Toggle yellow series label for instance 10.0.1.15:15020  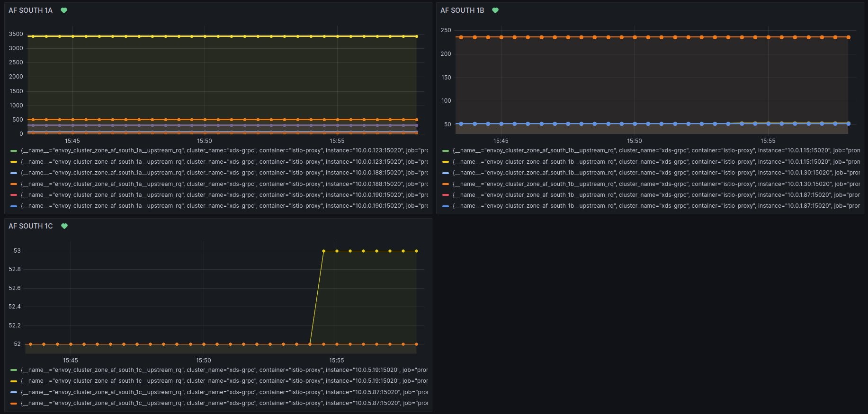[656, 162]
